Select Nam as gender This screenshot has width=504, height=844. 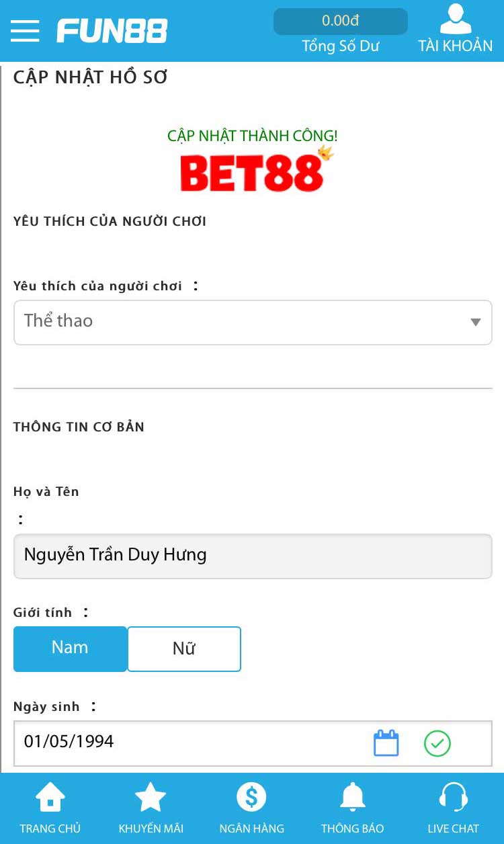[x=70, y=648]
